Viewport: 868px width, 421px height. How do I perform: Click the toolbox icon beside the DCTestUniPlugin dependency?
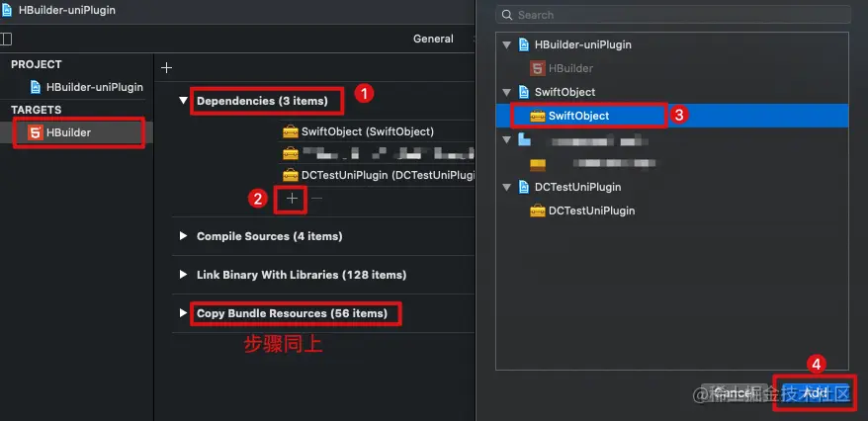[x=290, y=175]
